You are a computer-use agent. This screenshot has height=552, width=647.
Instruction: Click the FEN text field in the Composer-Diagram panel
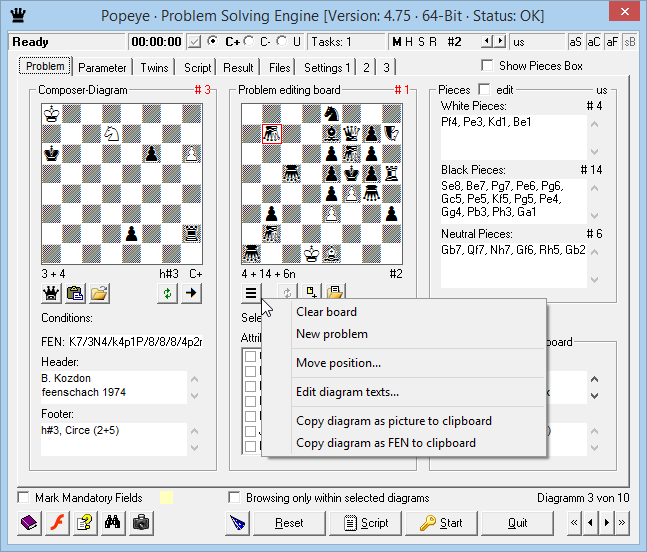[135, 342]
